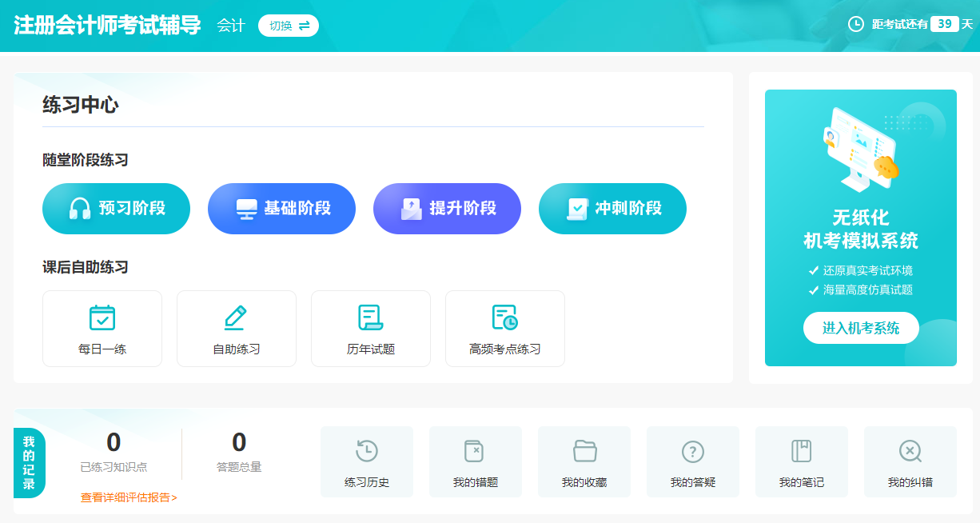
Task: Click the 高频考点练习 icon
Action: tap(504, 328)
